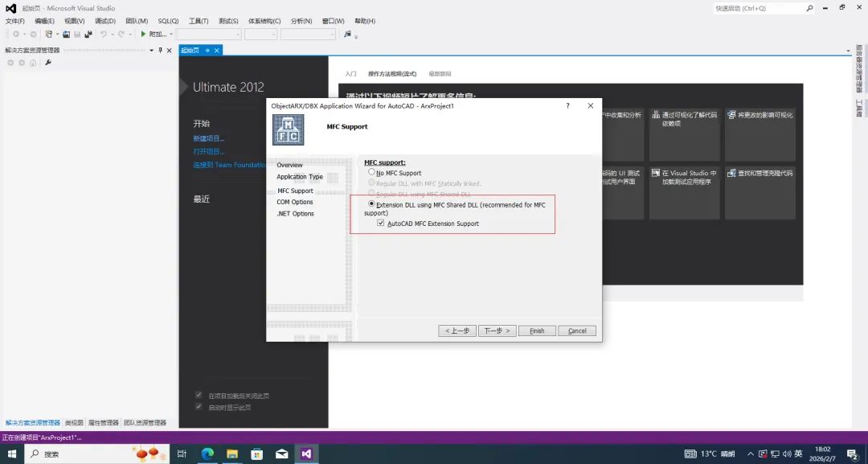Click the 下一步 (next) button
This screenshot has height=464, width=868.
tap(497, 331)
